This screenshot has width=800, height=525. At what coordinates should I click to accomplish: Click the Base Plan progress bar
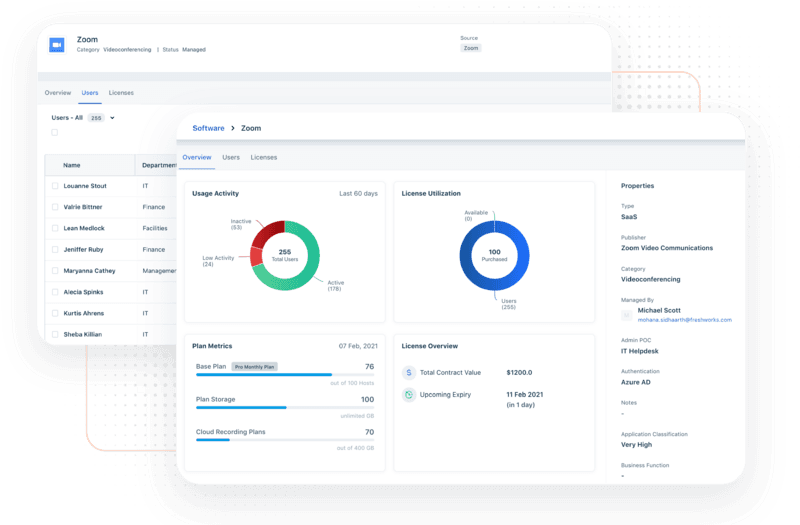click(x=285, y=374)
